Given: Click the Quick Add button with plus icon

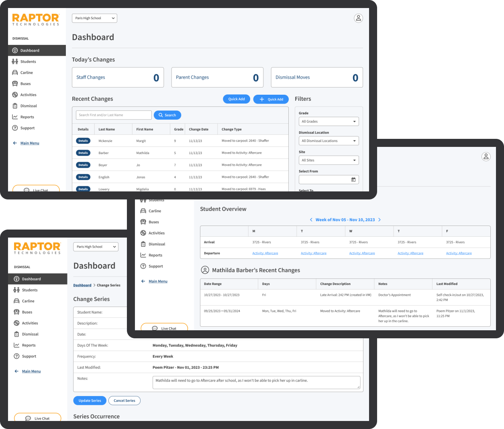Looking at the screenshot, I should pyautogui.click(x=271, y=99).
